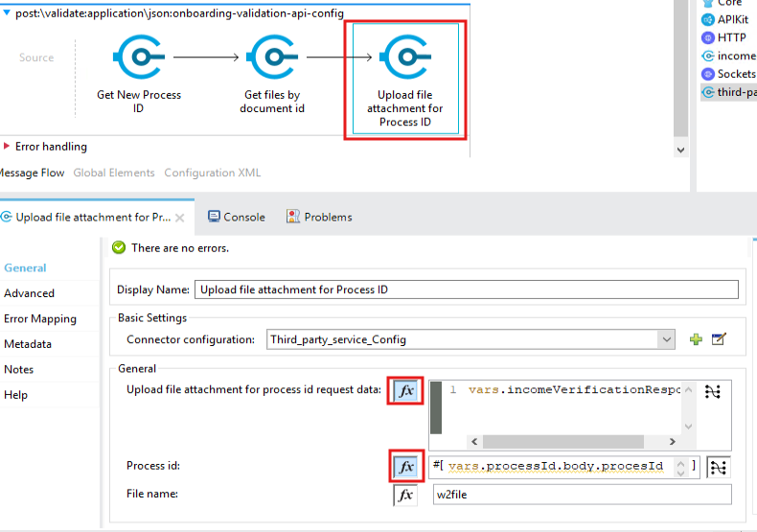Select the Get files by document id node
Screen dimensions: 757x532
click(x=272, y=58)
